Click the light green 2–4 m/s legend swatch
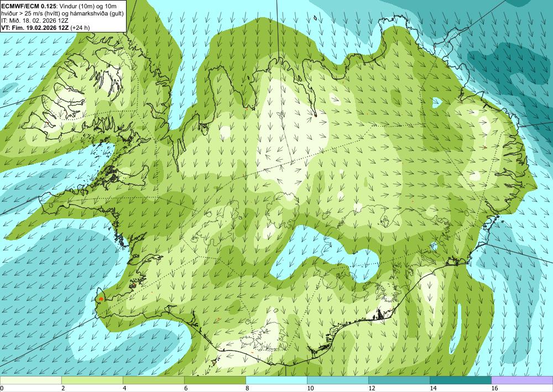The image size is (553, 392). pyautogui.click(x=92, y=380)
